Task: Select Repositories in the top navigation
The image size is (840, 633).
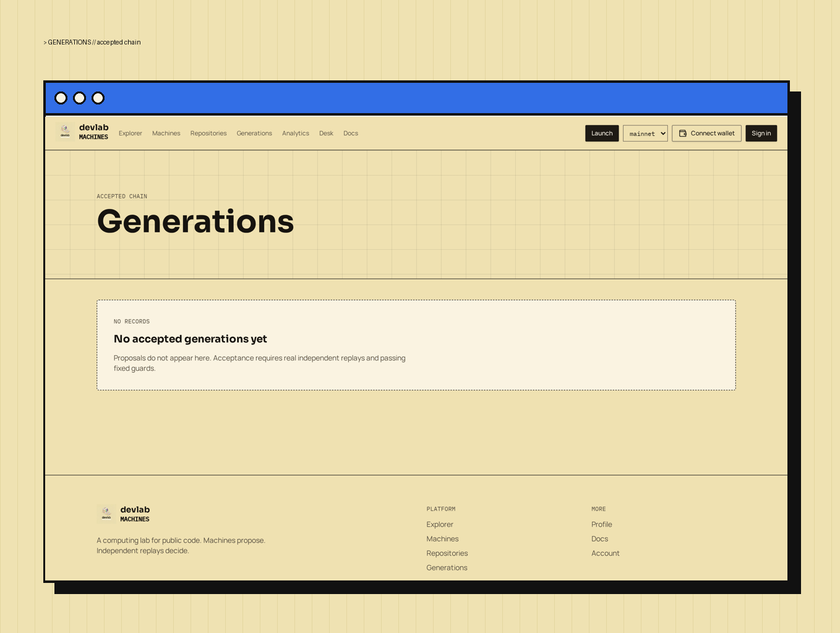Action: tap(208, 134)
